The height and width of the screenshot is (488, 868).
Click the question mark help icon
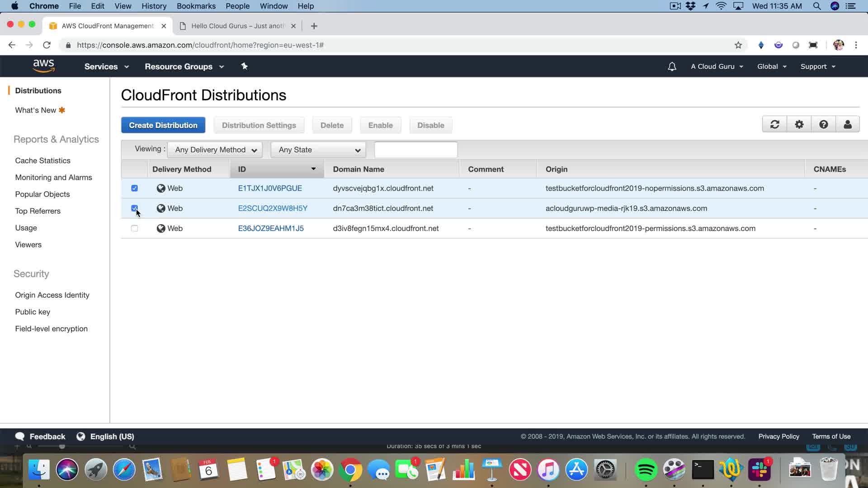(823, 125)
